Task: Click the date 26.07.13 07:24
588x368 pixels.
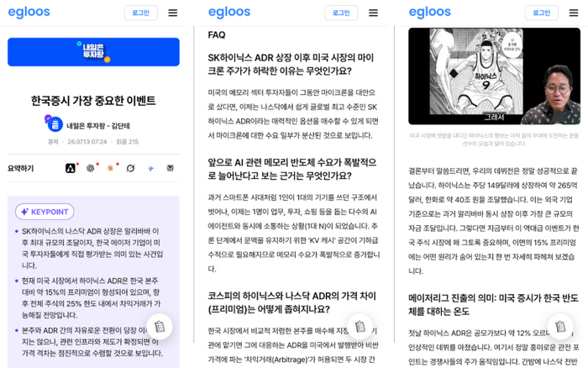Action: tap(87, 142)
